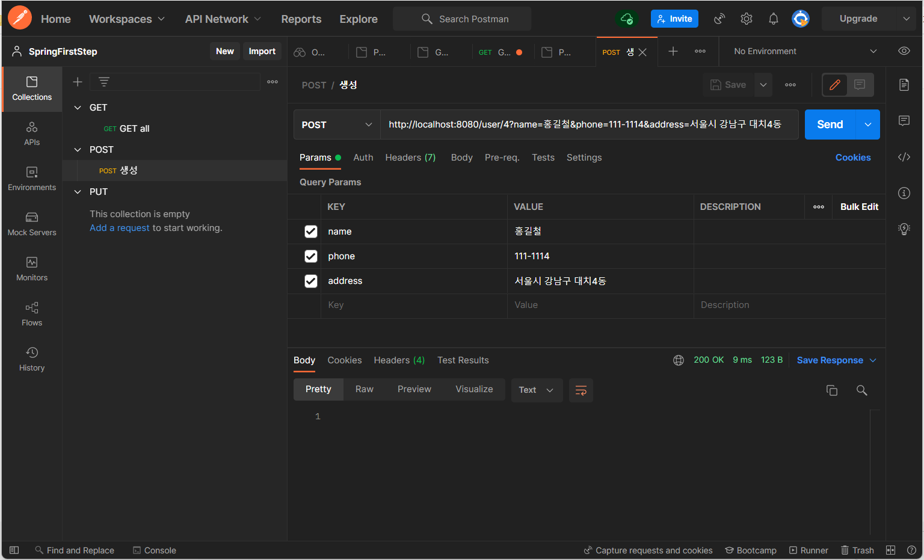
Task: Click the Import button
Action: point(262,51)
